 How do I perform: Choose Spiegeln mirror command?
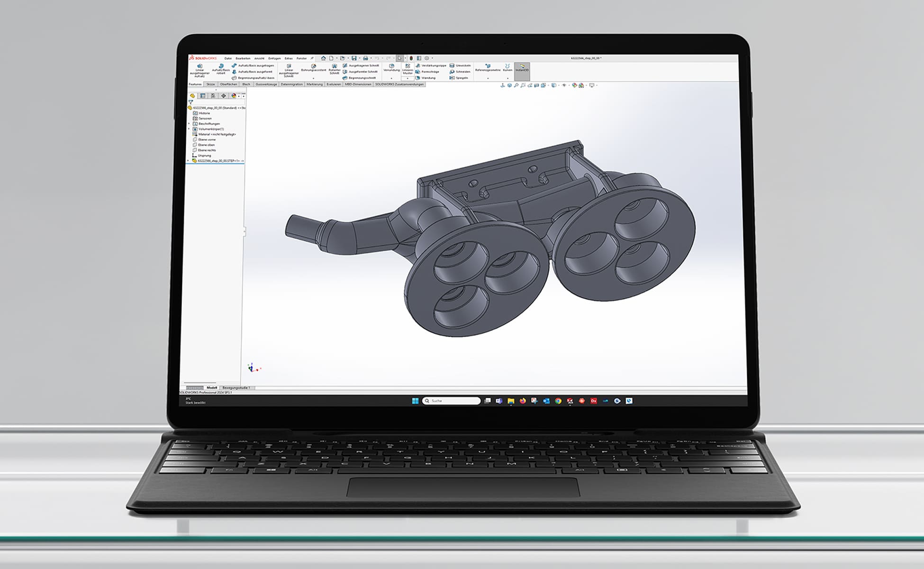(459, 78)
